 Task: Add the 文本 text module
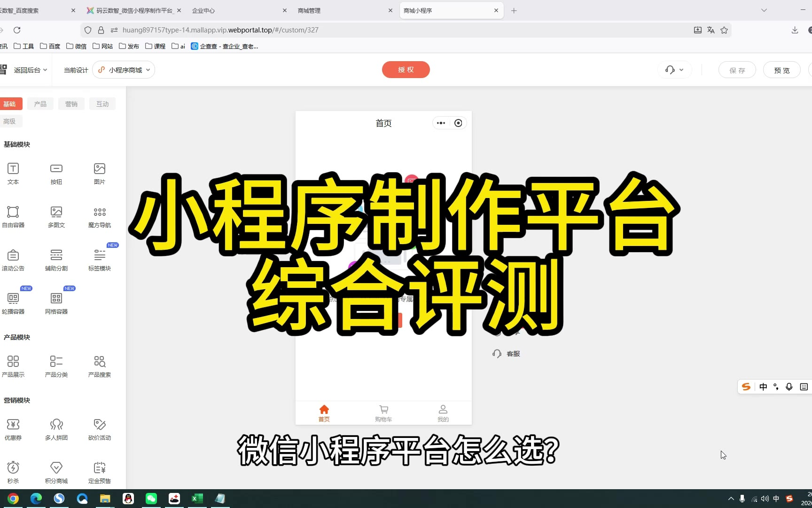click(x=13, y=174)
